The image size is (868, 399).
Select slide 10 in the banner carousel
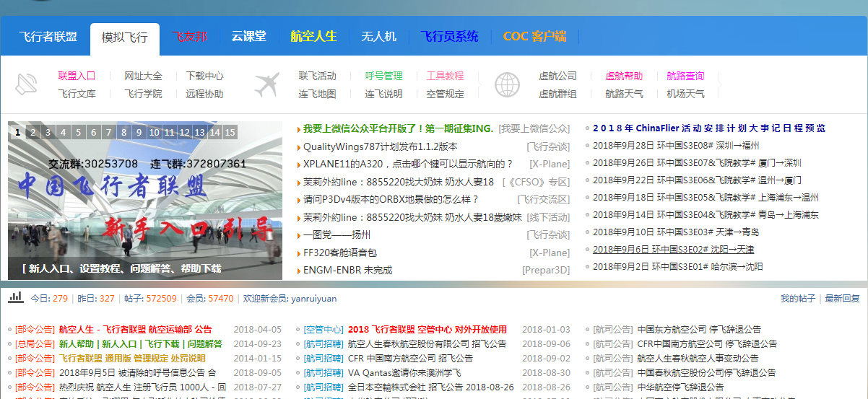coord(155,133)
